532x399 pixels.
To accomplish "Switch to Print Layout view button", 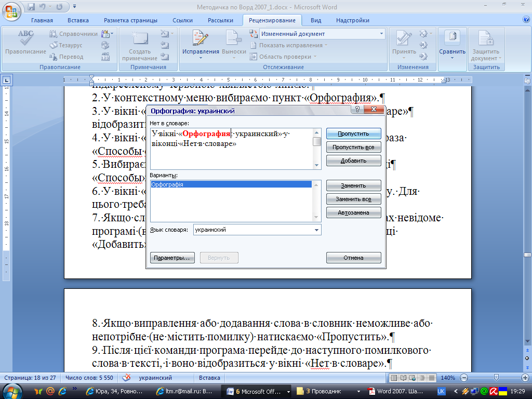I will (x=394, y=378).
